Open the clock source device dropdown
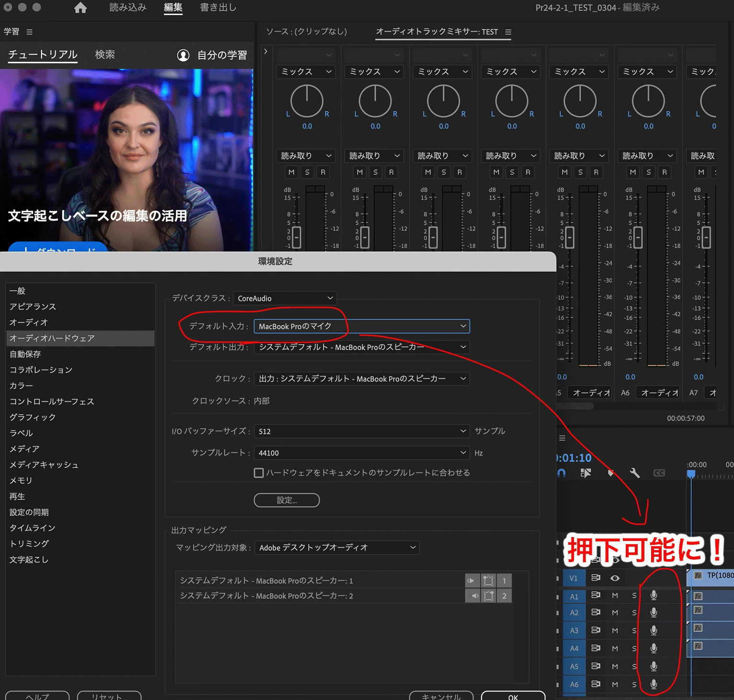Image resolution: width=734 pixels, height=700 pixels. tap(362, 379)
